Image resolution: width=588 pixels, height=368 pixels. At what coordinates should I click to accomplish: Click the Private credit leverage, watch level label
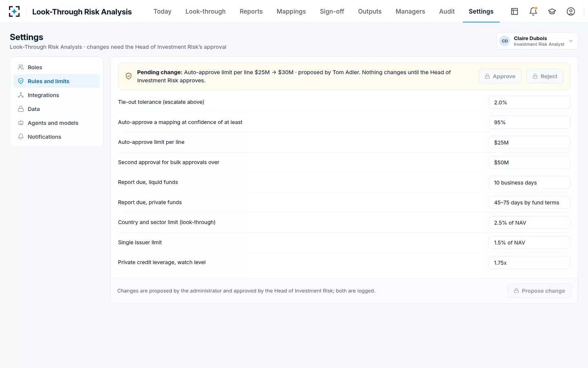(162, 263)
